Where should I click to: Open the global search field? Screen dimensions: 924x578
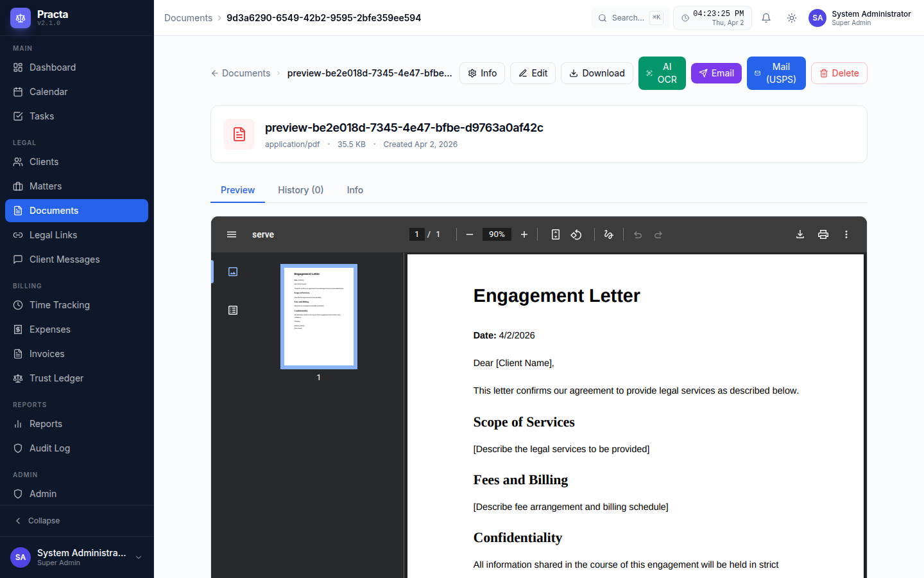point(629,18)
